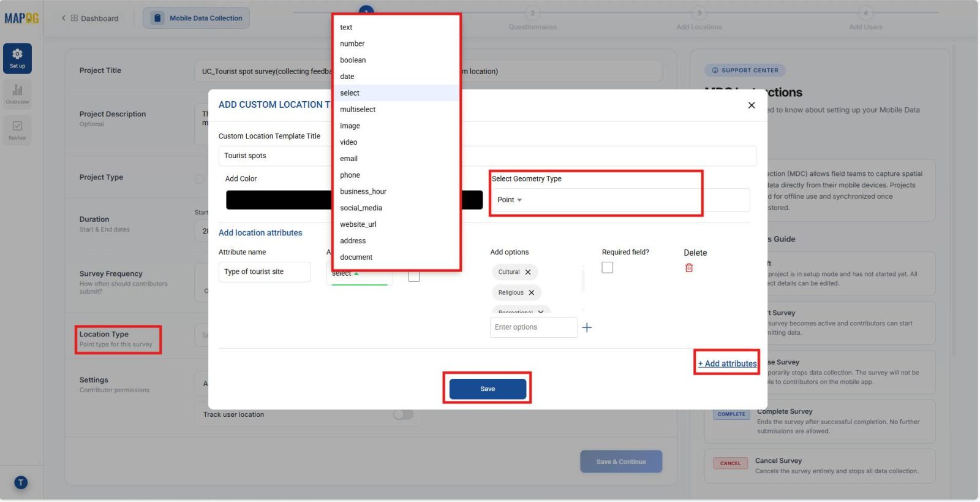Choose business_hour from the type list
Image resolution: width=980 pixels, height=502 pixels.
(x=398, y=192)
